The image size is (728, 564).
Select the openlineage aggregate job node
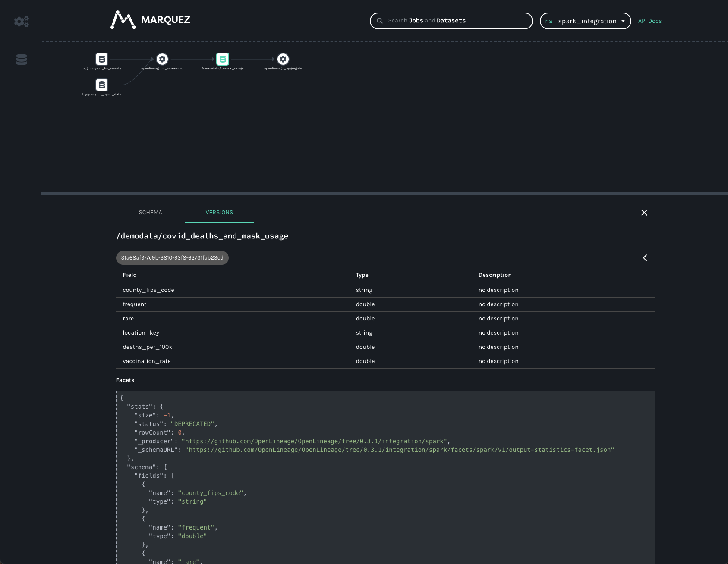(283, 59)
